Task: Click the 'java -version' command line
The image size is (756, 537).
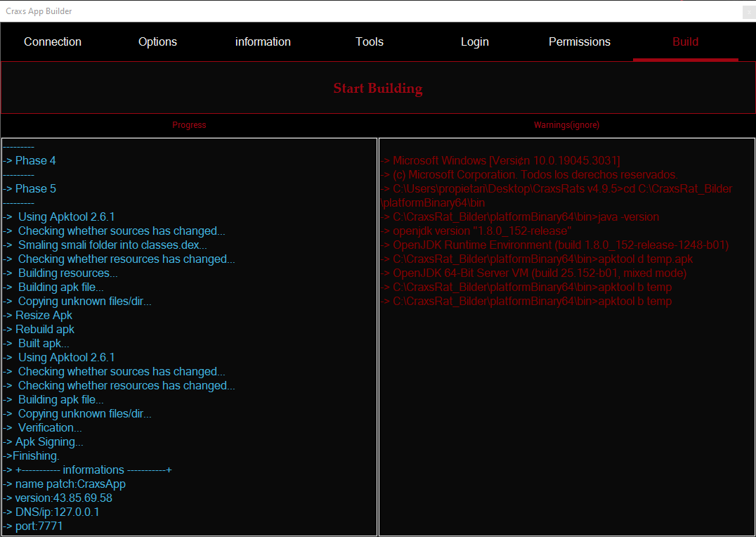Action: [520, 217]
